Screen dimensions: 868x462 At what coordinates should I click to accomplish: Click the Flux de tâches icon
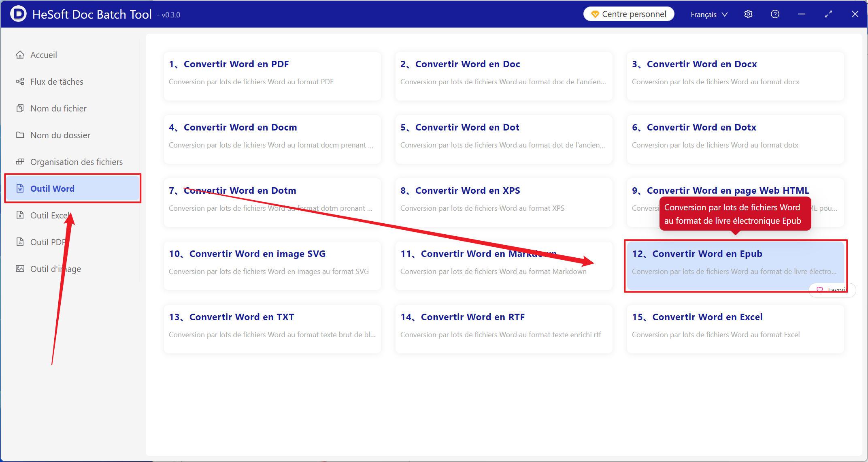(20, 81)
